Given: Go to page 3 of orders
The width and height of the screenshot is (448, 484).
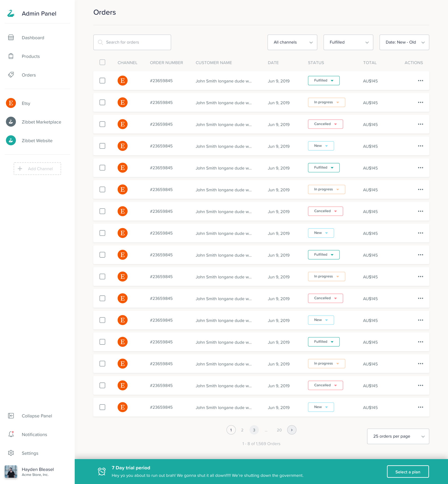Looking at the screenshot, I should point(254,430).
